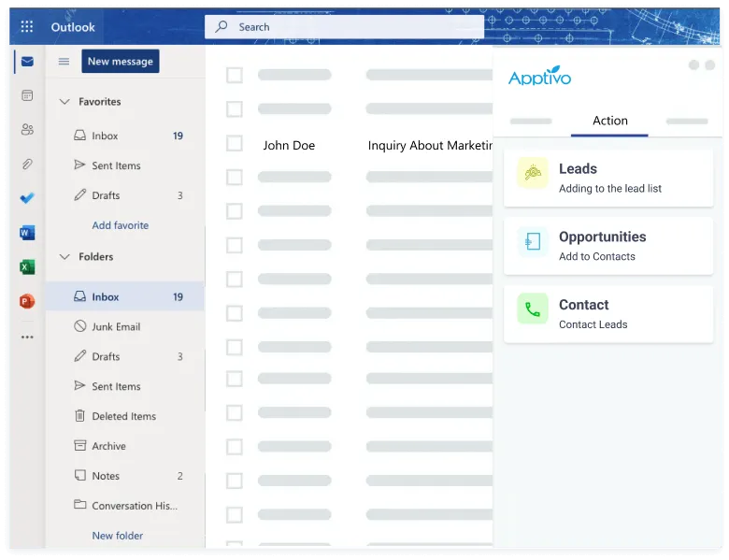Click the Opportunities card icon
This screenshot has height=560, width=729.
coord(533,241)
